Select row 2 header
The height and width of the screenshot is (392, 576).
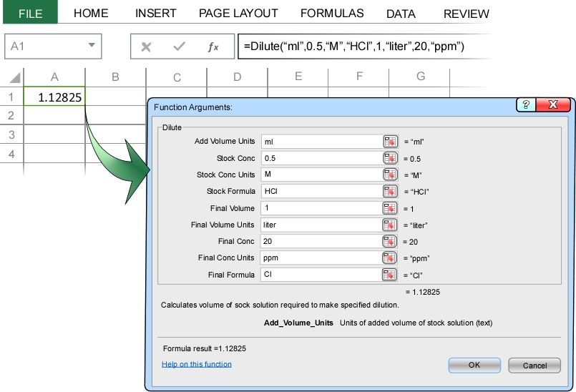click(11, 115)
